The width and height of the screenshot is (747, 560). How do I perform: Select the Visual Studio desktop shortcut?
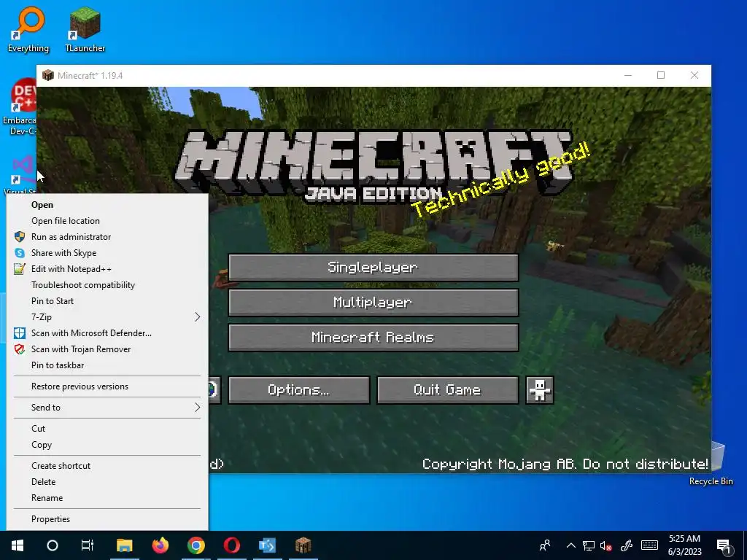[x=20, y=175]
